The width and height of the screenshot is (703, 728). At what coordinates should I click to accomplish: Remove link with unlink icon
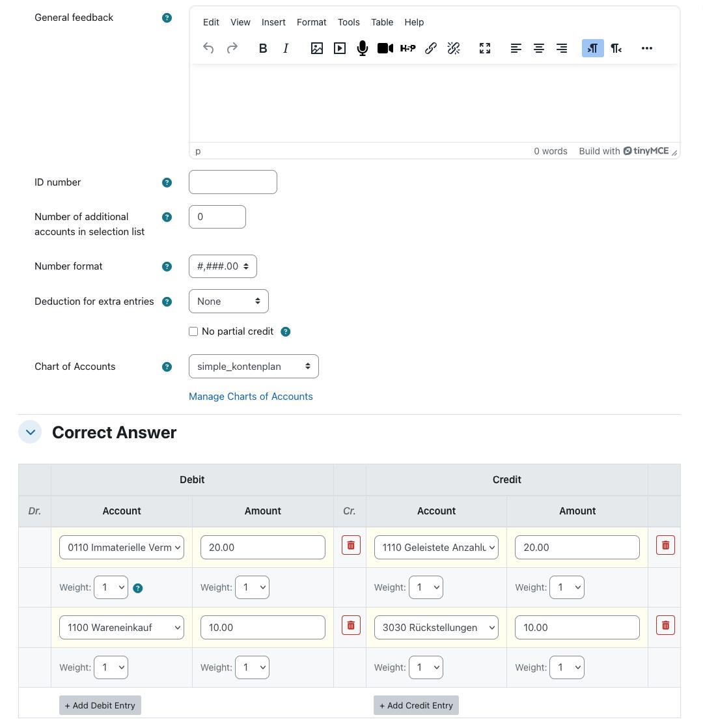tap(454, 48)
